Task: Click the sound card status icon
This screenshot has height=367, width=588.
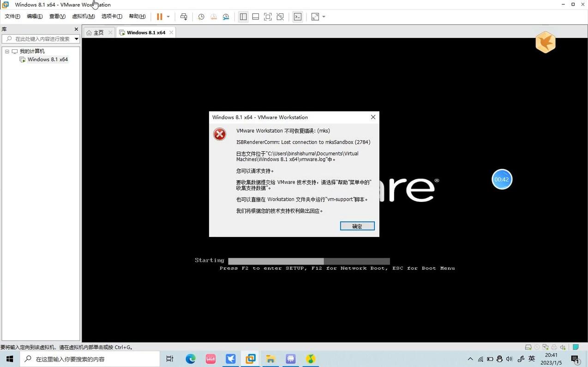Action: [562, 347]
